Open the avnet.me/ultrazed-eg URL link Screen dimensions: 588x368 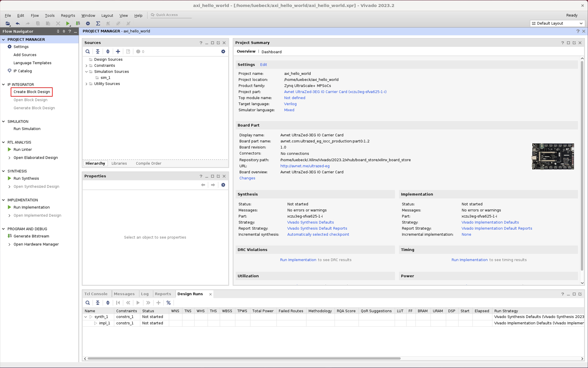(305, 166)
